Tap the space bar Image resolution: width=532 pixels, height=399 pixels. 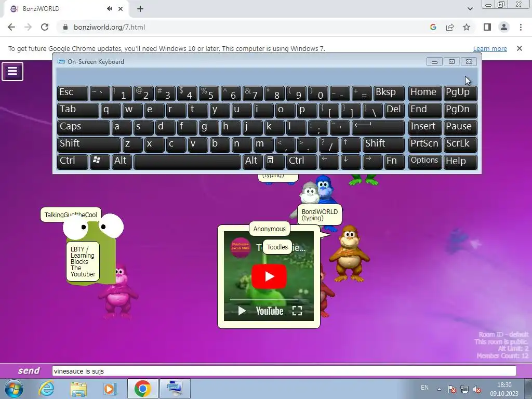pyautogui.click(x=187, y=161)
